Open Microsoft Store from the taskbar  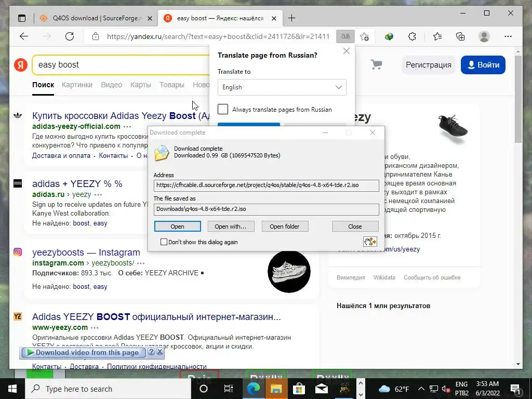pyautogui.click(x=299, y=389)
